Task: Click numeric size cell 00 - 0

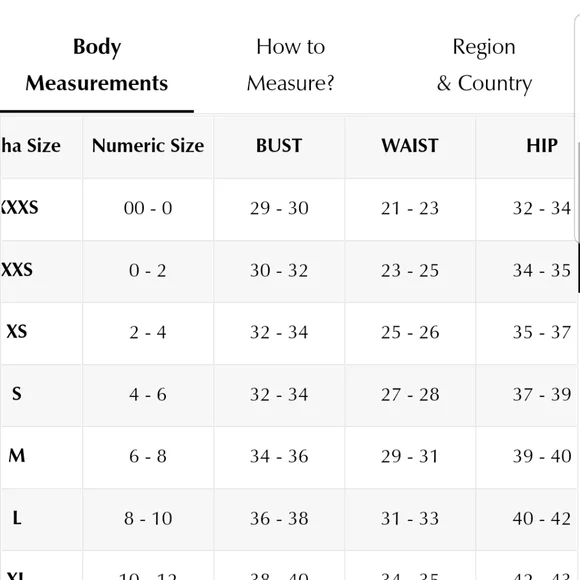Action: pos(148,208)
